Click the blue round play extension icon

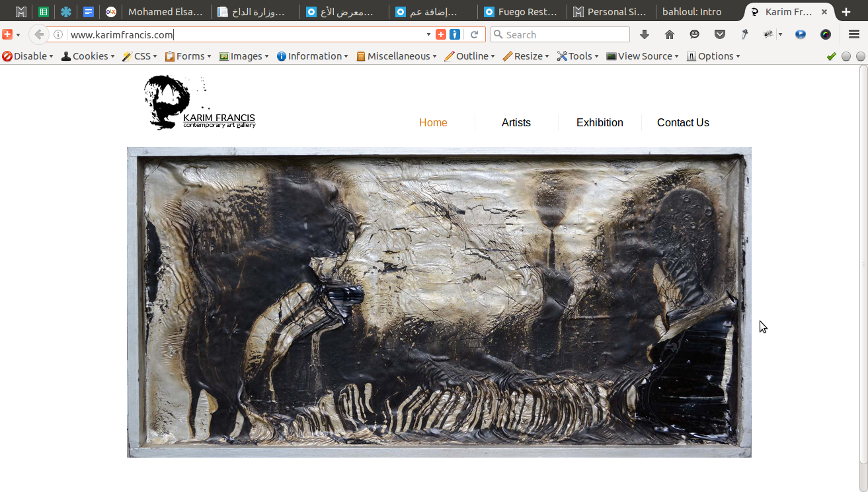pyautogui.click(x=801, y=34)
